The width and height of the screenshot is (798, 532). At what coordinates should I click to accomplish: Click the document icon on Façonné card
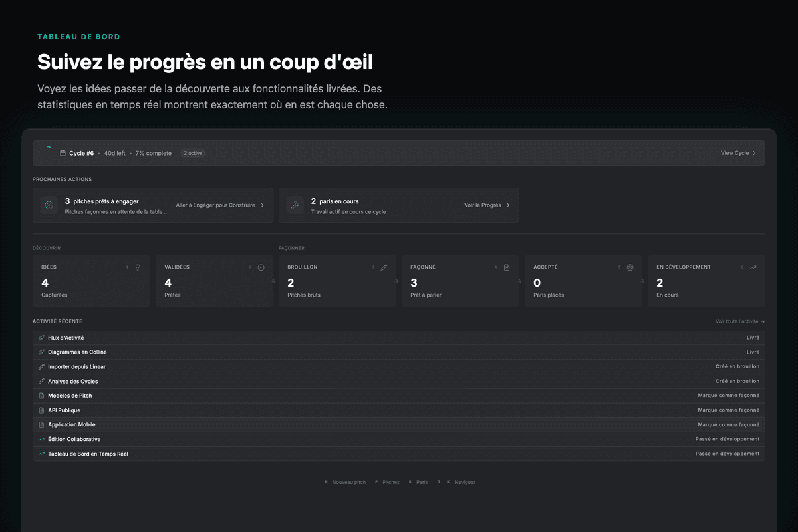[507, 267]
